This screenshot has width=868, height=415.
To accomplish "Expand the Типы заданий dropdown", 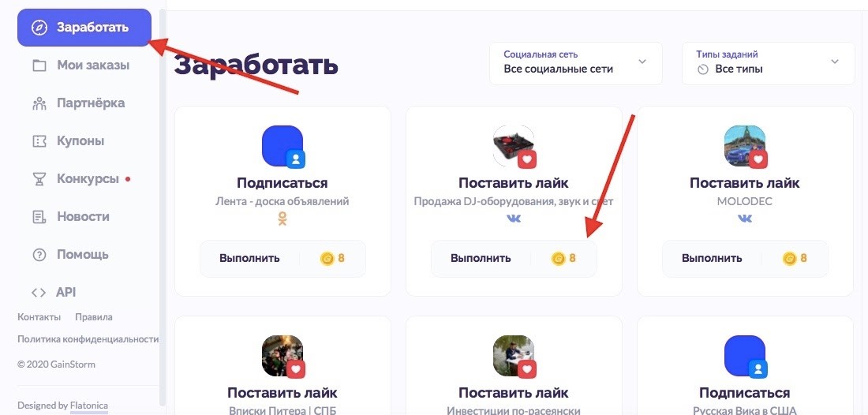I will pos(769,63).
